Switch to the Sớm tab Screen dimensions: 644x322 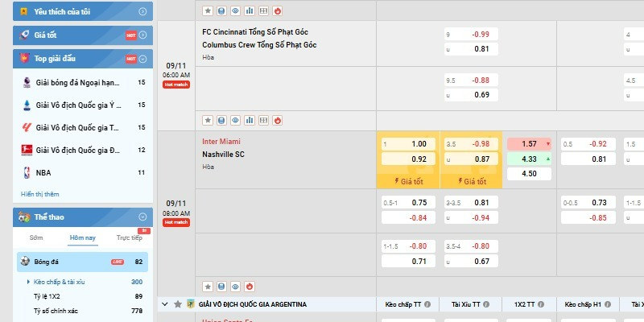[36, 237]
